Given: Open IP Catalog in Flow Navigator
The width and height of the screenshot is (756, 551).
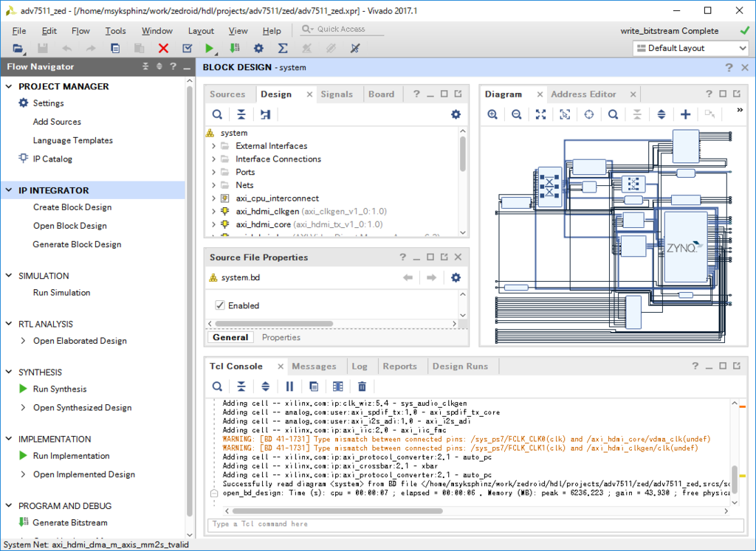Looking at the screenshot, I should pos(52,159).
